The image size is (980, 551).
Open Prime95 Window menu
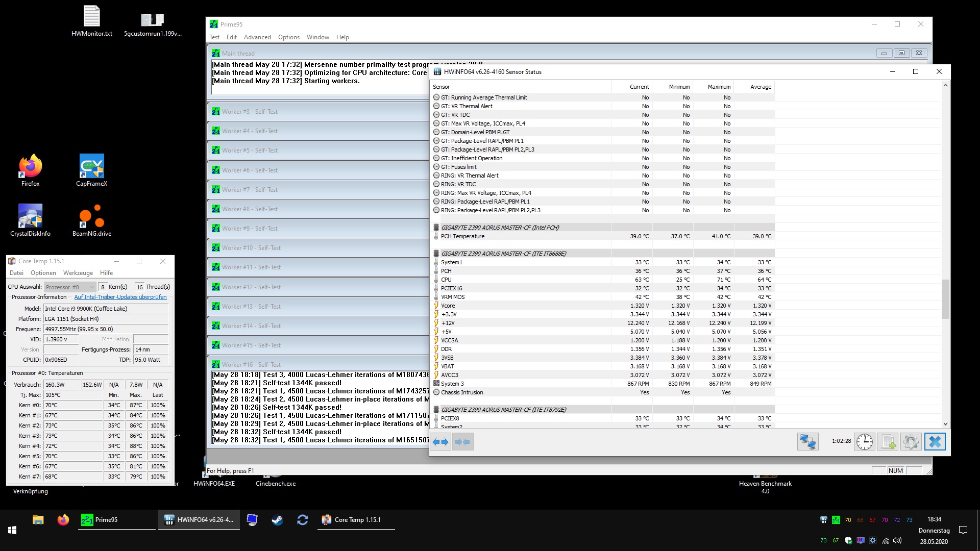(318, 37)
